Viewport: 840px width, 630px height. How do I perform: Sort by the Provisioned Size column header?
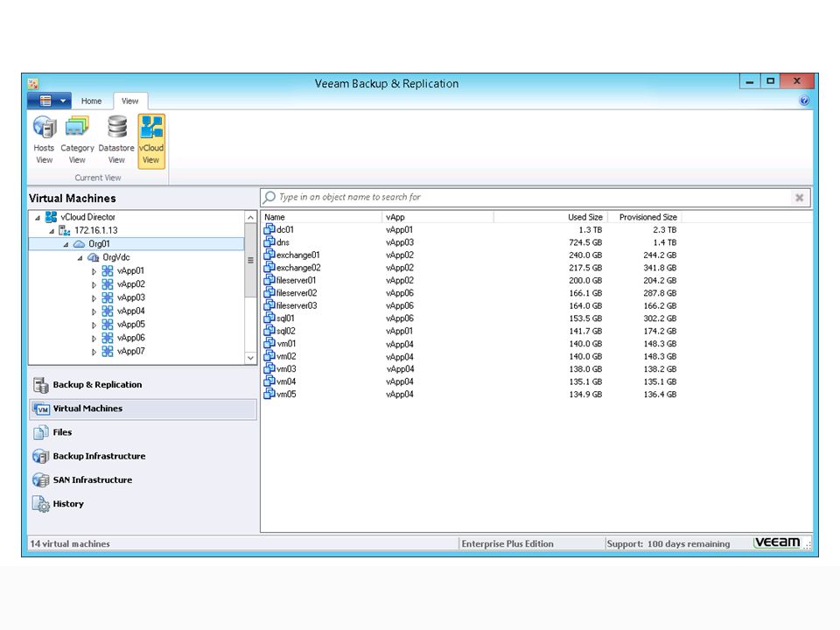pos(645,217)
